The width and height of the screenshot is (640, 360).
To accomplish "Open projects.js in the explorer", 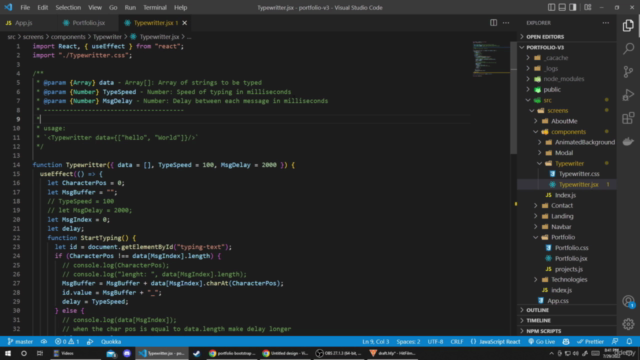I will (569, 269).
